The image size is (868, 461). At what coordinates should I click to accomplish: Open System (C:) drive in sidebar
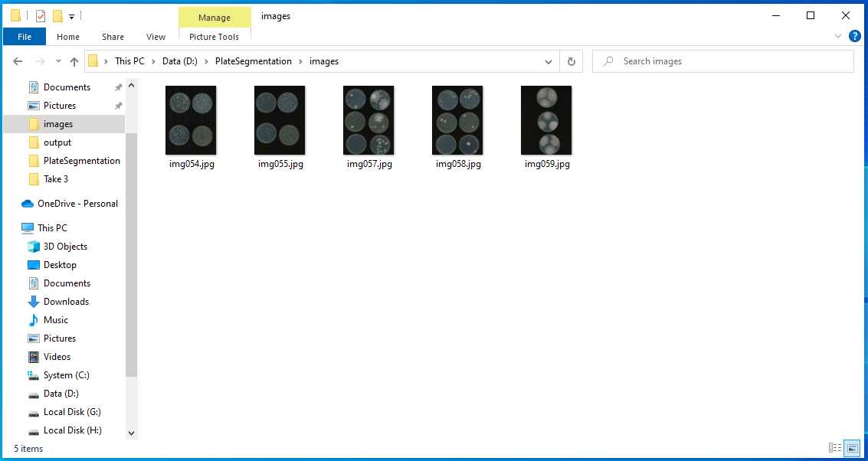point(67,374)
